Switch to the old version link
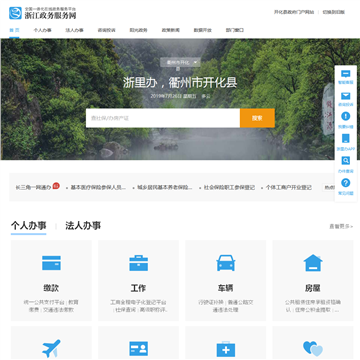 coord(334,12)
